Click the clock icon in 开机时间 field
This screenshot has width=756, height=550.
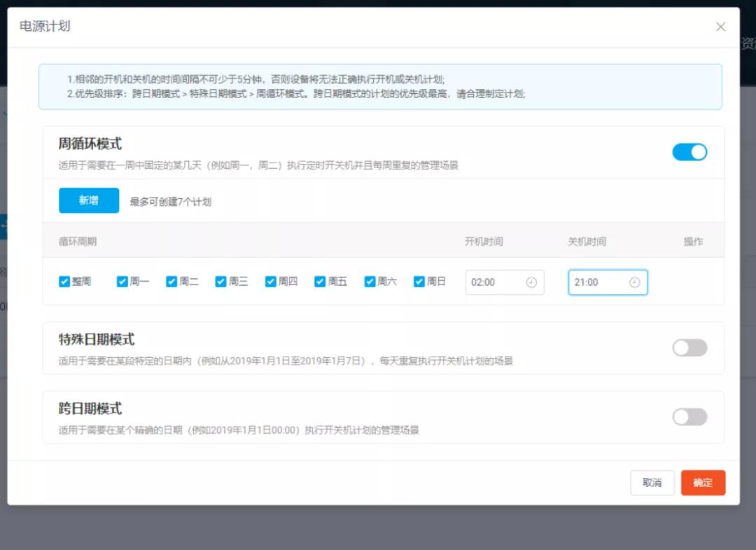(531, 282)
